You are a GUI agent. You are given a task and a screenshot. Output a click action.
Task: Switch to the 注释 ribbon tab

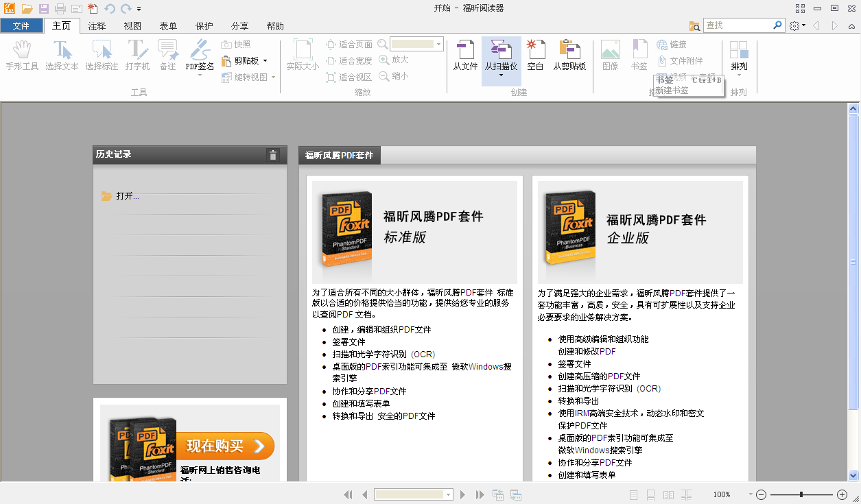click(x=96, y=25)
